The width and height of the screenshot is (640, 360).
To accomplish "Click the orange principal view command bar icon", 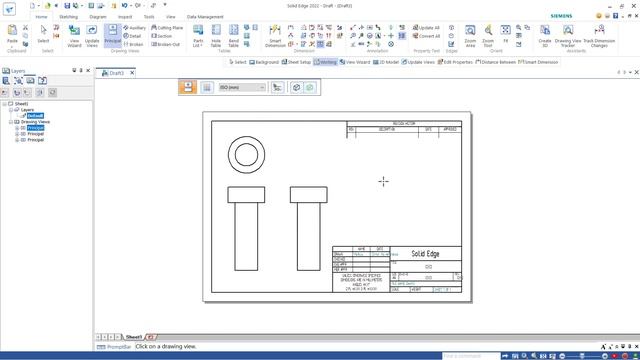I will (x=188, y=87).
